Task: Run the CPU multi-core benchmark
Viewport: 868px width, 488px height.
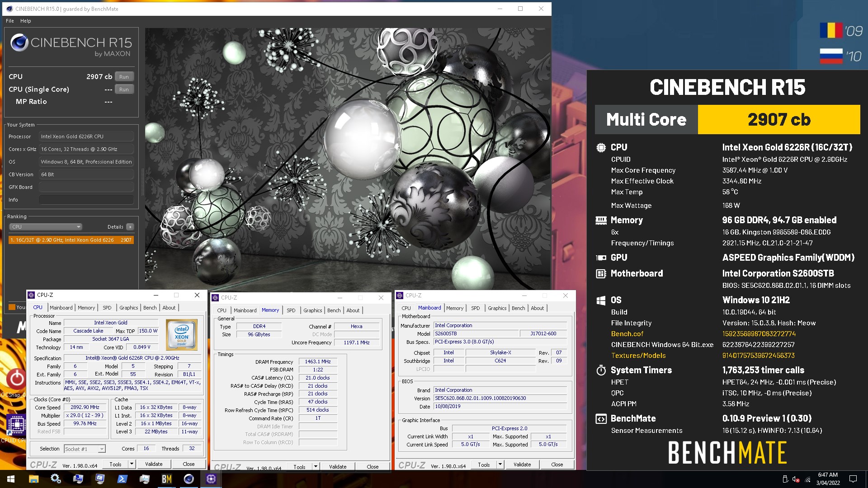Action: click(124, 77)
